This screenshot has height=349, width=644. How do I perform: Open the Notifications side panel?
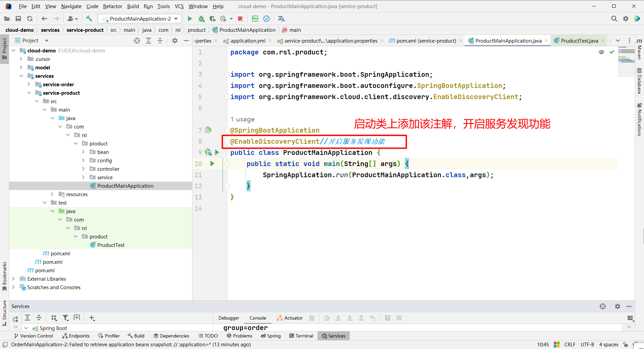639,119
